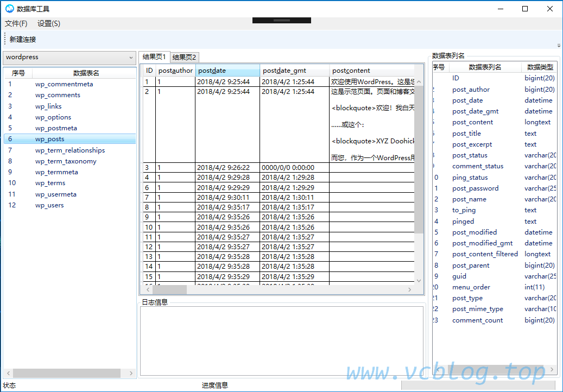Viewport: 563px width, 392px height.
Task: Select the post_content_filtered column row
Action: pos(495,254)
